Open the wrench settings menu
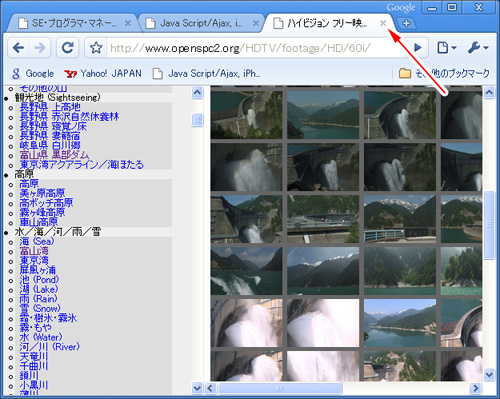 tap(478, 48)
